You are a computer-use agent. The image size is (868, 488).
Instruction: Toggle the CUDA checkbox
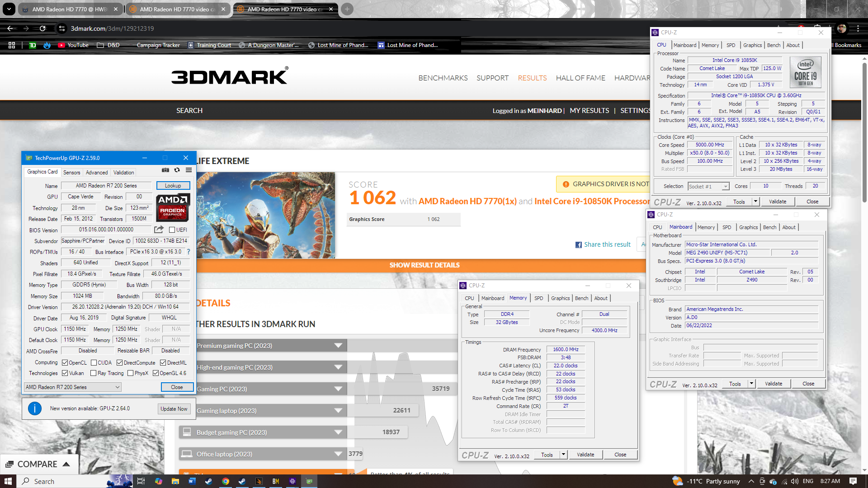(94, 363)
